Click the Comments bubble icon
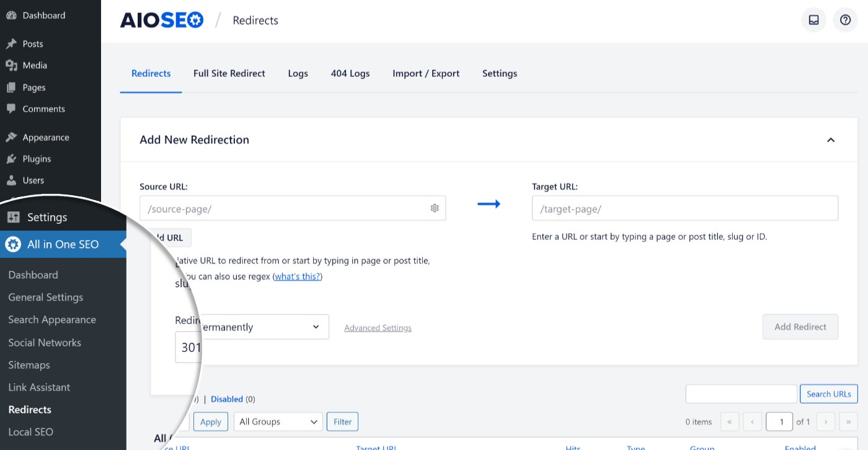The height and width of the screenshot is (450, 868). (11, 109)
